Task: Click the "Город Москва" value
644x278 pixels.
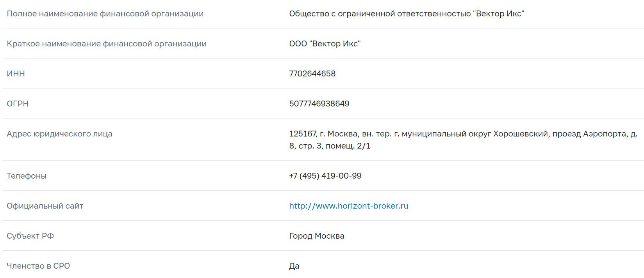Action: click(316, 236)
